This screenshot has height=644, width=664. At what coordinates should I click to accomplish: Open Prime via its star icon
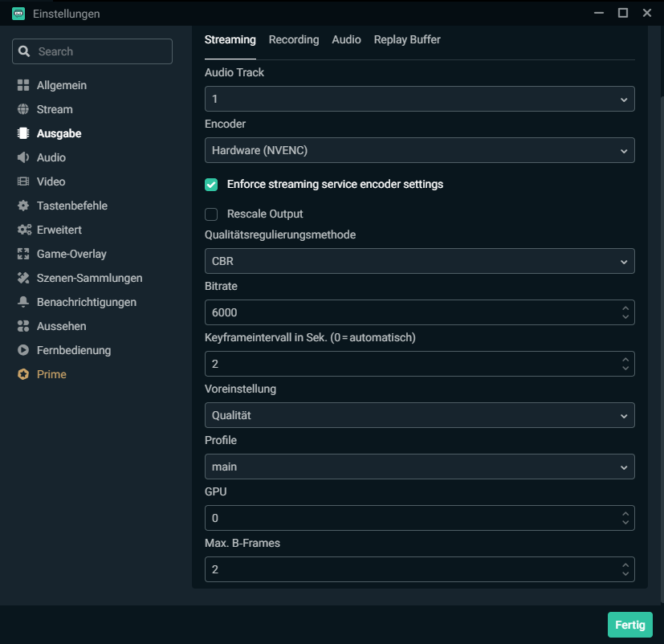click(x=23, y=374)
